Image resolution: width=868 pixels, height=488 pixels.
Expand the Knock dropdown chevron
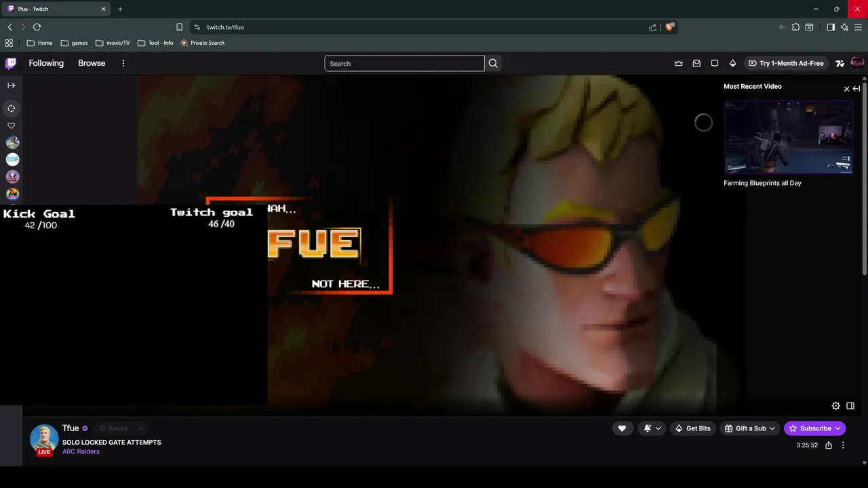(x=140, y=428)
